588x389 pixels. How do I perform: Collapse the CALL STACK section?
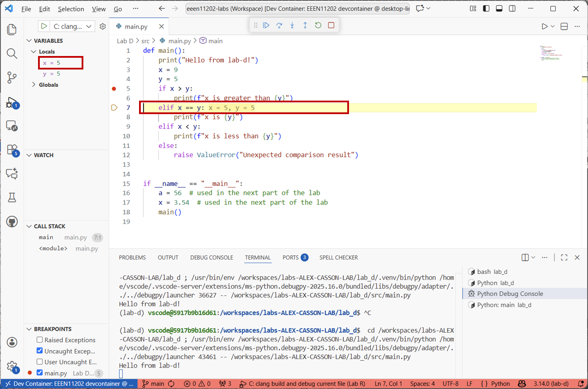point(29,226)
